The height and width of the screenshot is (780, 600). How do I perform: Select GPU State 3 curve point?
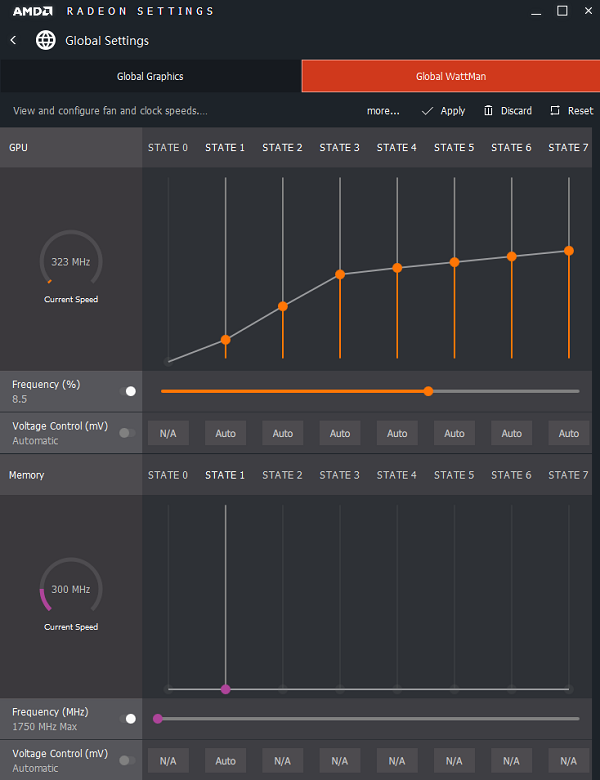340,274
